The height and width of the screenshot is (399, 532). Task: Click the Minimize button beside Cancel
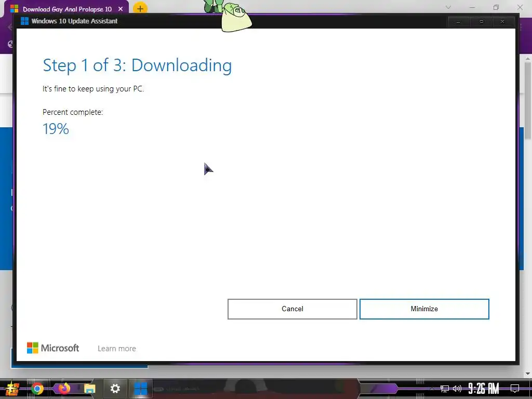pyautogui.click(x=424, y=309)
